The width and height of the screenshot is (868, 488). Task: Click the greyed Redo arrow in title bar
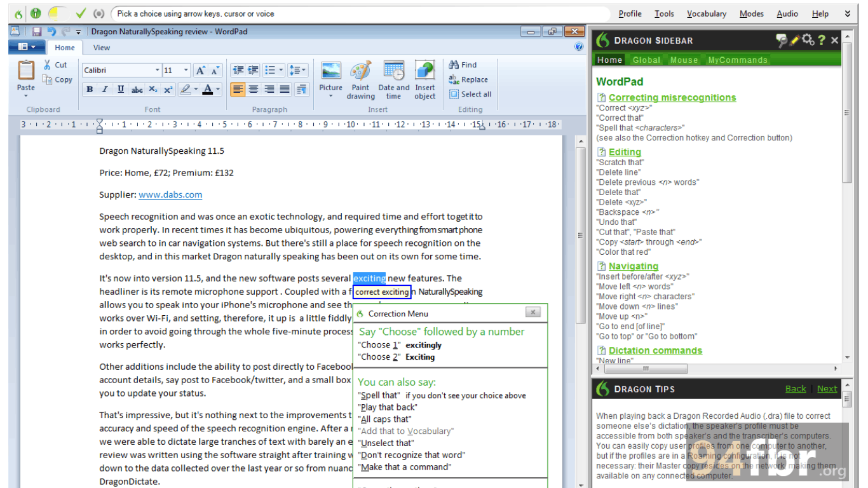65,31
